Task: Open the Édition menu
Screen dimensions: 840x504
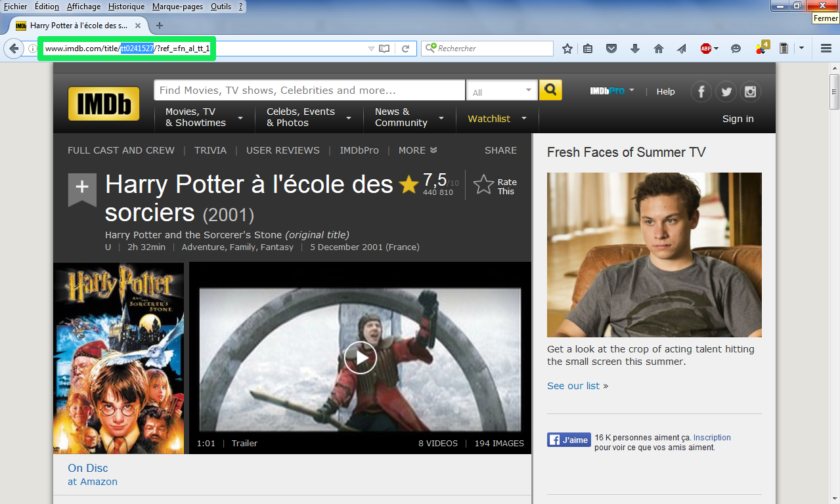Action: tap(47, 7)
